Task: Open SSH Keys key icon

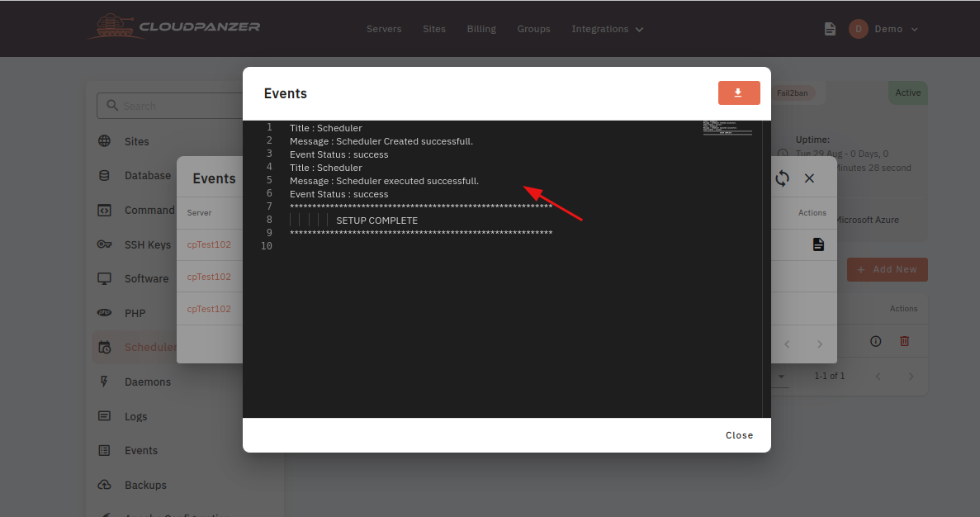Action: (x=104, y=244)
